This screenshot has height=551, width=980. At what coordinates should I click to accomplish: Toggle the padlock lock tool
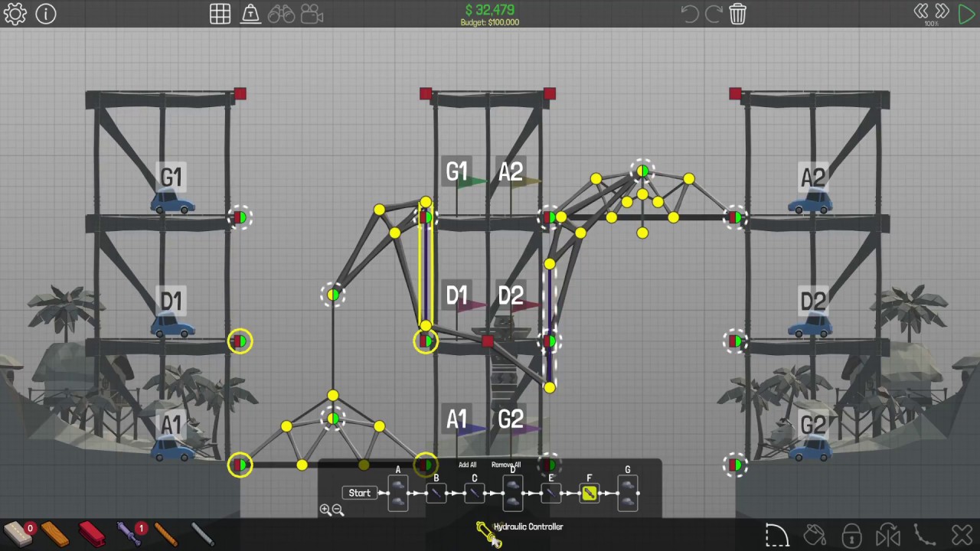pos(851,535)
